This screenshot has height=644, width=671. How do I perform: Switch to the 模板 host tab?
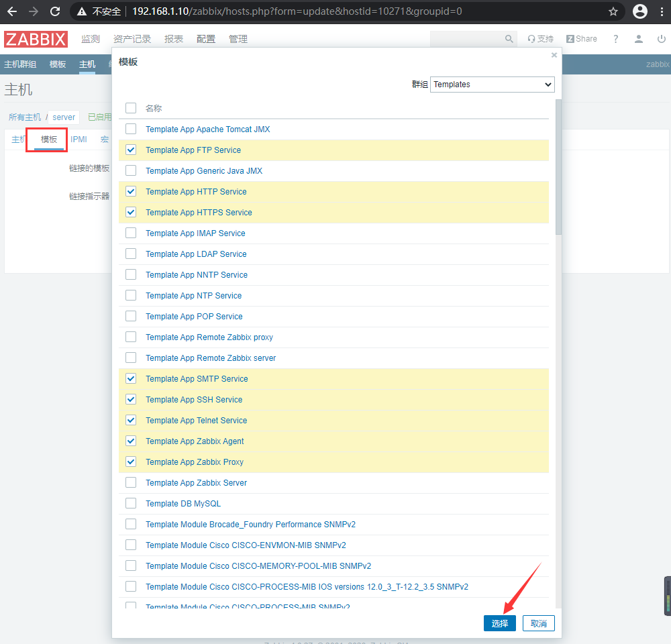pos(49,140)
